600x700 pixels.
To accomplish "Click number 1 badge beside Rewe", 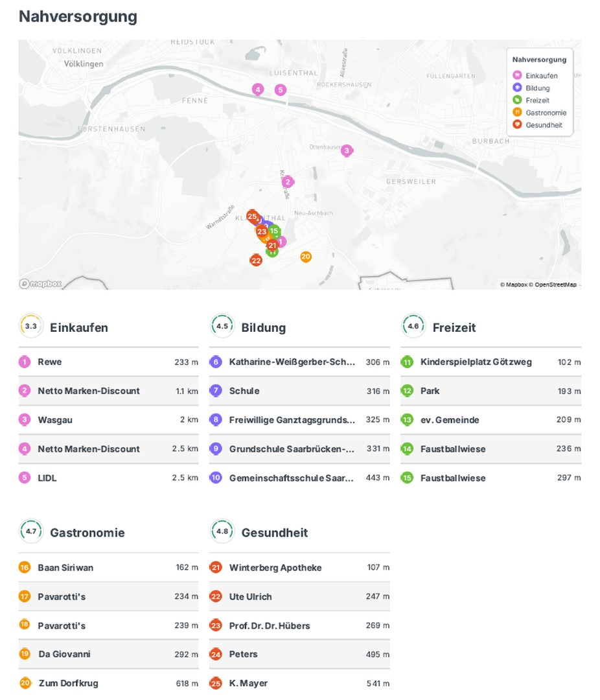I will pyautogui.click(x=25, y=362).
